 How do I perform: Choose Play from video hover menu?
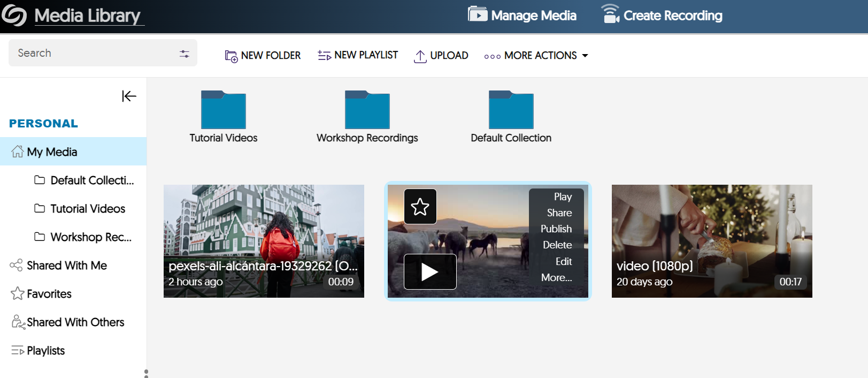tap(563, 196)
